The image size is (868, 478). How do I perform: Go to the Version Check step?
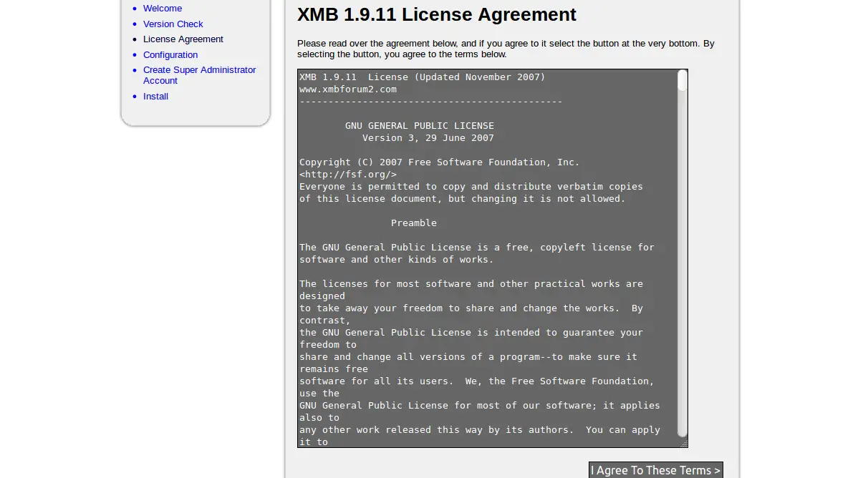pos(173,24)
